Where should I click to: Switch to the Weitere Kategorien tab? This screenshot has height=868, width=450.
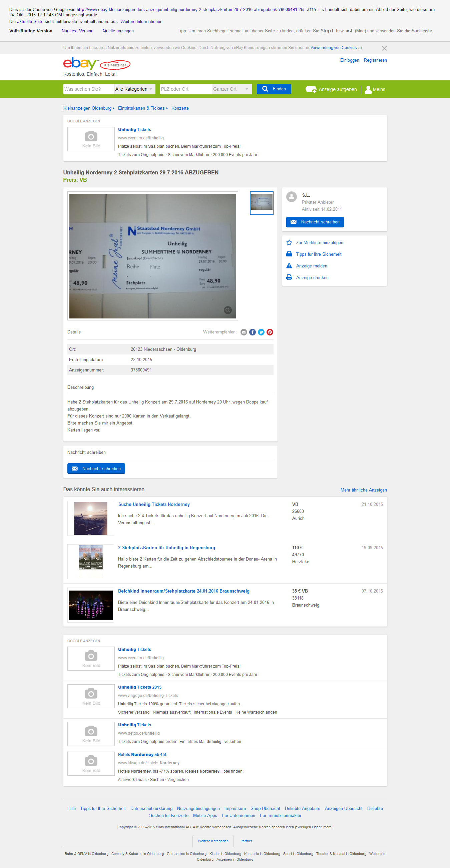pyautogui.click(x=213, y=841)
